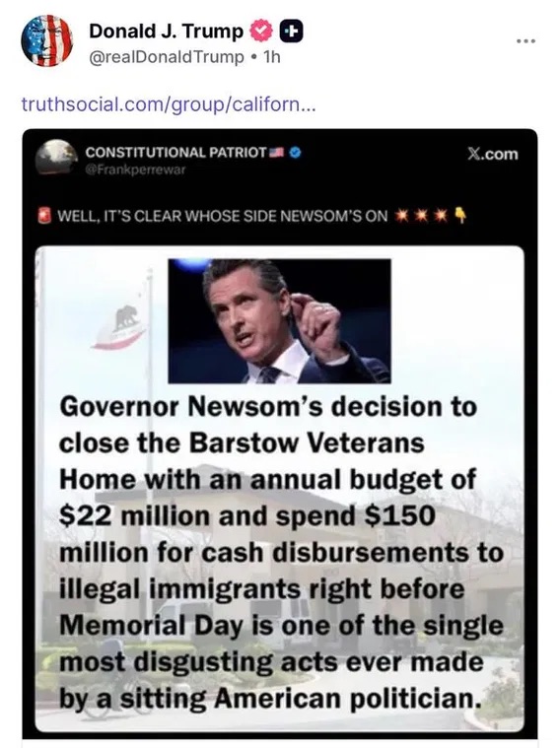Open the three-dot post options menu
The height and width of the screenshot is (748, 560).
pos(526,41)
